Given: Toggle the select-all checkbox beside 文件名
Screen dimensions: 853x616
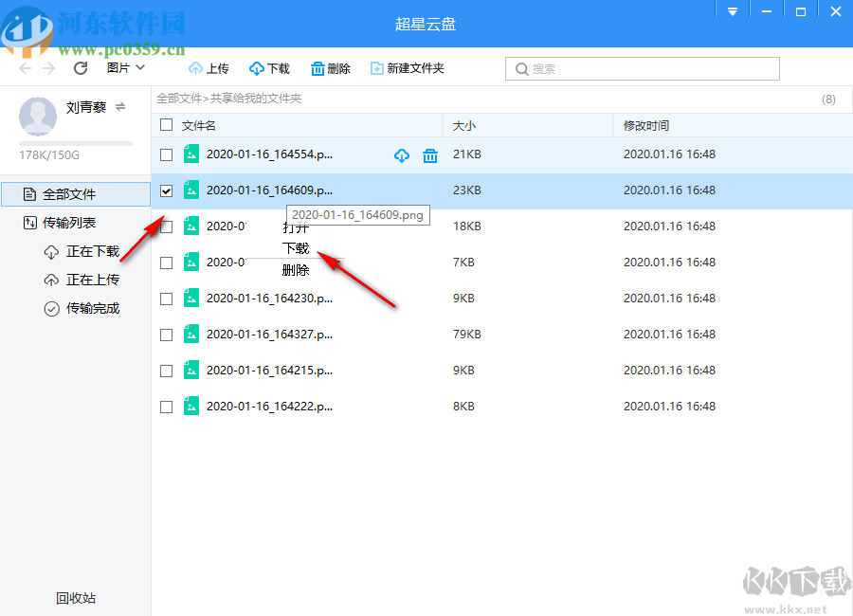Looking at the screenshot, I should click(167, 125).
